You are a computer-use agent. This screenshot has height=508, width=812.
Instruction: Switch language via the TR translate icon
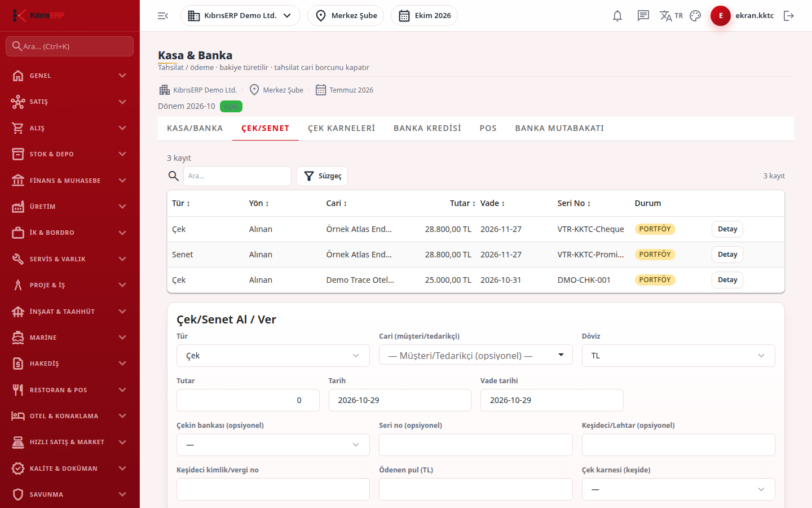pyautogui.click(x=671, y=16)
